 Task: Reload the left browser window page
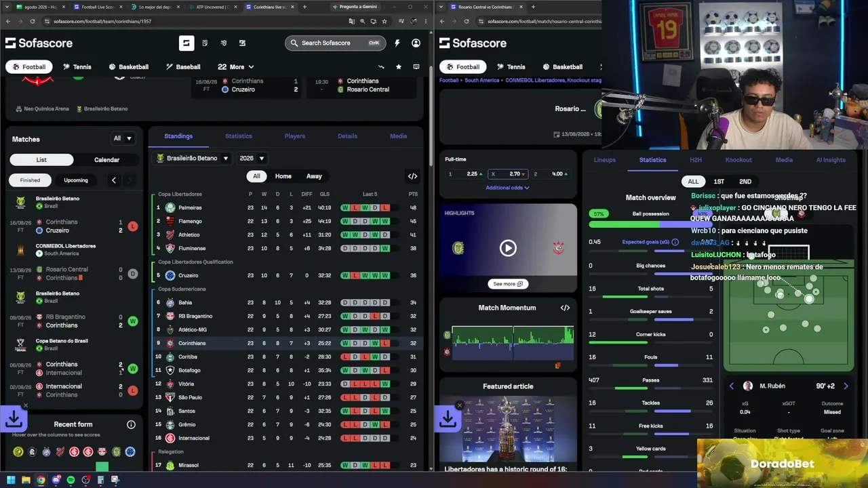[32, 21]
